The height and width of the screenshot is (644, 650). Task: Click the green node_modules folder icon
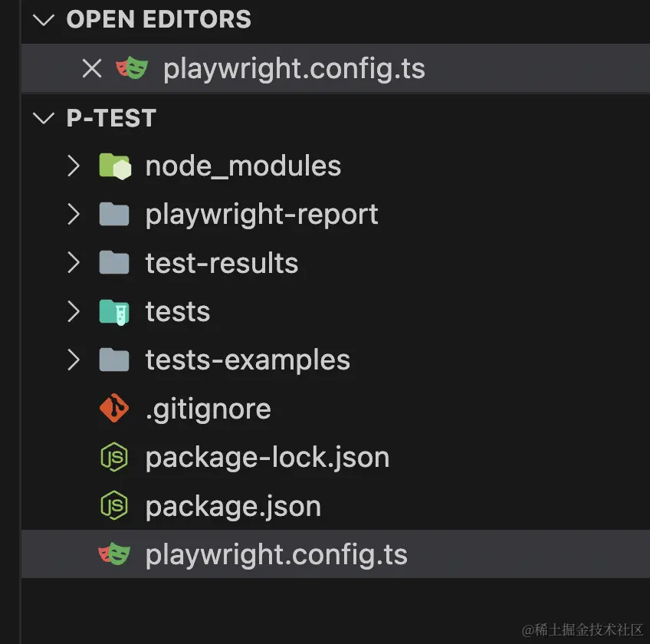(115, 166)
